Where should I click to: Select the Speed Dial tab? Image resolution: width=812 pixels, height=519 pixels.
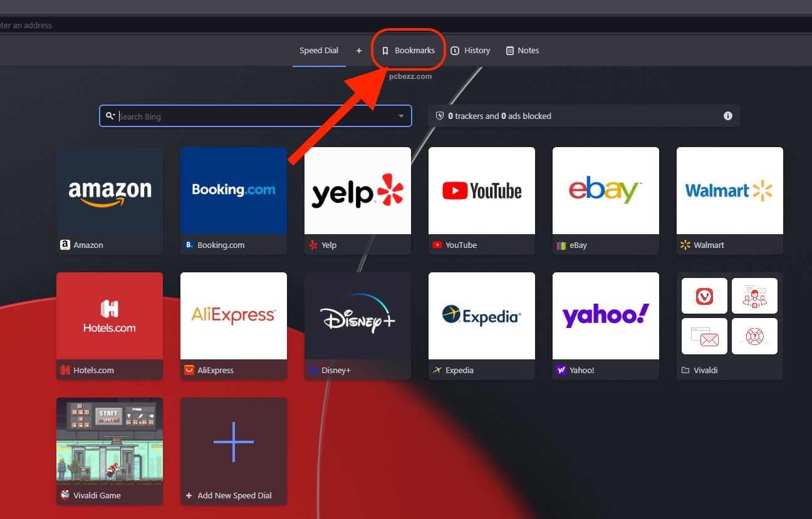pyautogui.click(x=318, y=51)
